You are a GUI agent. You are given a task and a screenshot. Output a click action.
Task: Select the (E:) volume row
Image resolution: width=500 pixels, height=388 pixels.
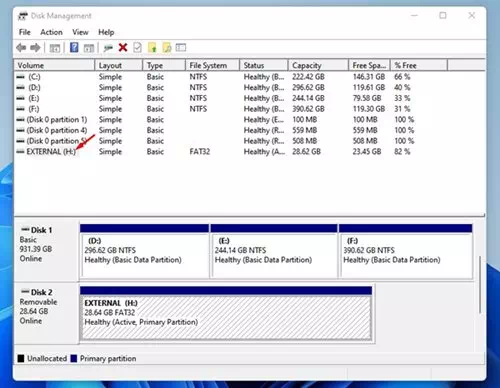[249, 98]
